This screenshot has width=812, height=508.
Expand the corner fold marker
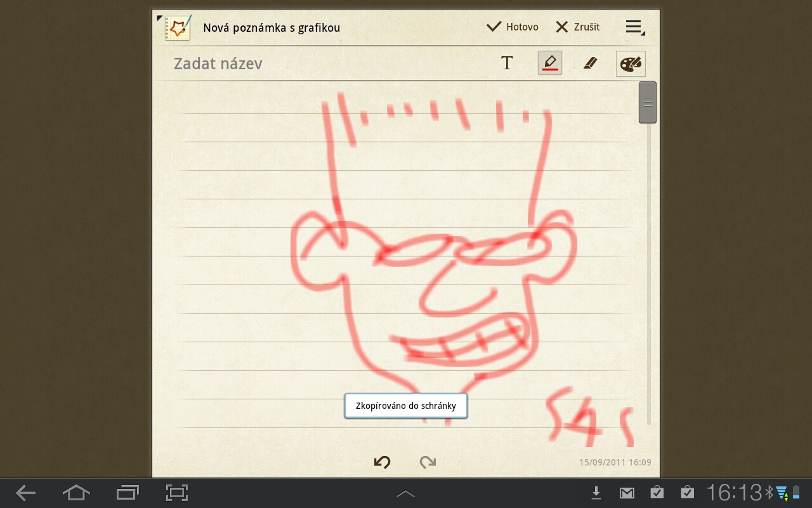click(159, 18)
